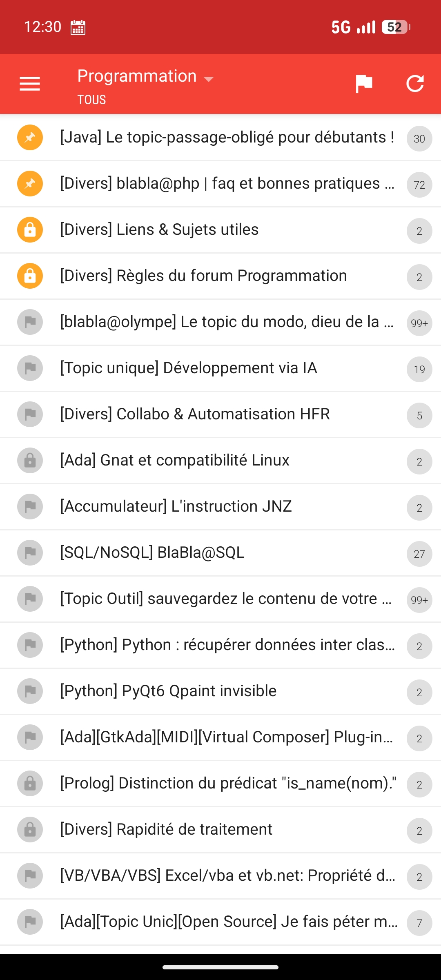Screen dimensions: 441x980
Task: Click lock icon beside Liens & Sujets utiles
Action: tap(30, 229)
